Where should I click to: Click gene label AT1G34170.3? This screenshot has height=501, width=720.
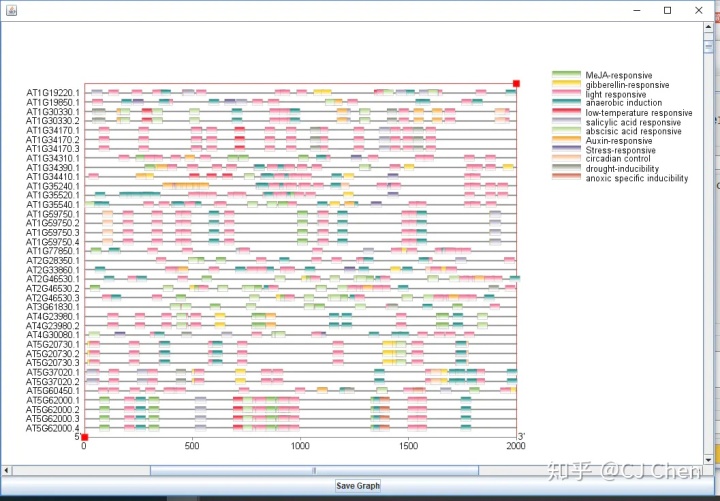coord(53,149)
